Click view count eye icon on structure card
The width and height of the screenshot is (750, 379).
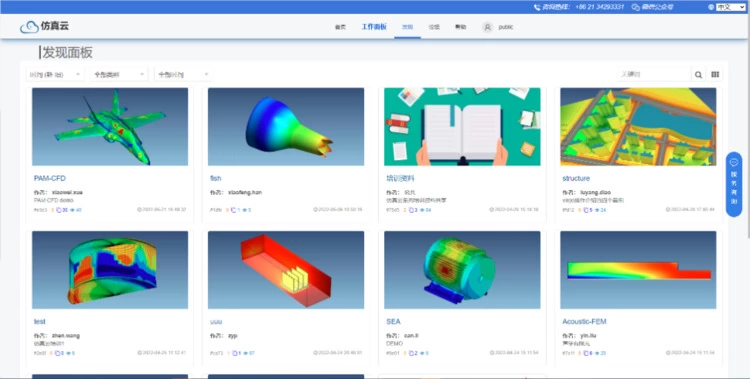[598, 210]
